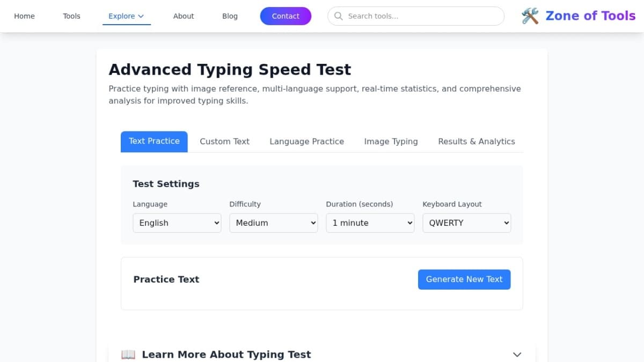This screenshot has height=362, width=644.
Task: Expand the Learn More About Typing Test section
Action: tap(517, 354)
